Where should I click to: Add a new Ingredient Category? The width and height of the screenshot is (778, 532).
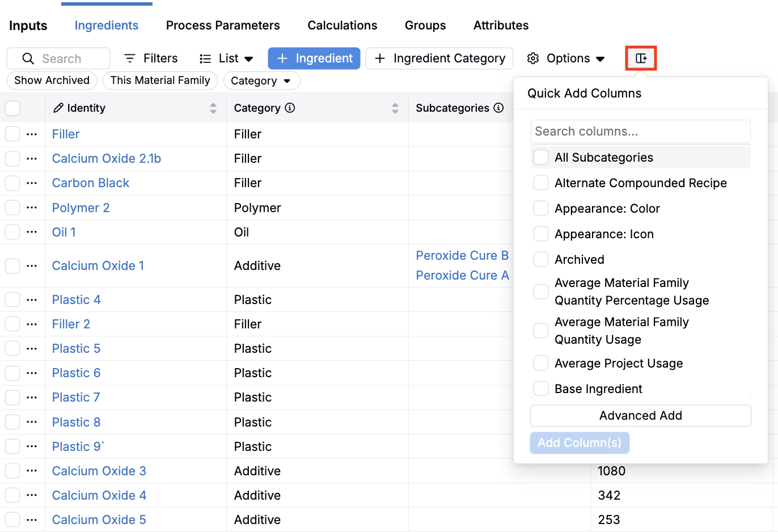439,58
